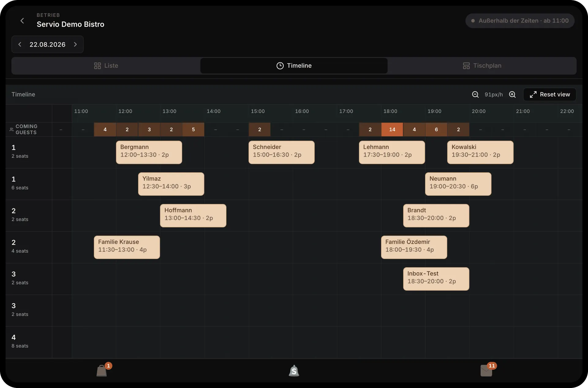The height and width of the screenshot is (388, 588).
Task: Open the Bergmann reservation block
Action: [x=149, y=152]
